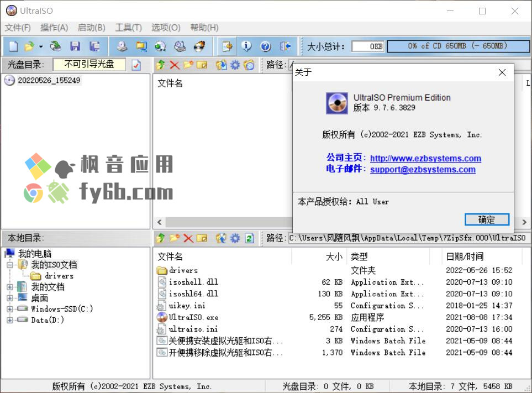This screenshot has width=532, height=393.
Task: Select UltraISO.exe in the local file list
Action: 193,317
